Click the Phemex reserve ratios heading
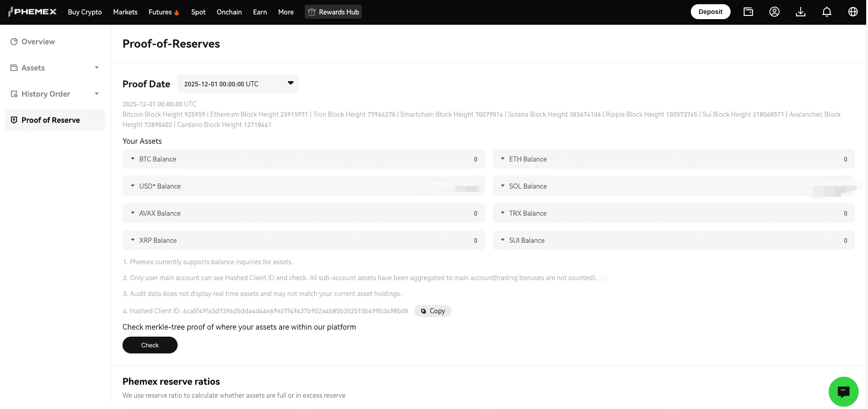Image resolution: width=868 pixels, height=409 pixels. (171, 381)
